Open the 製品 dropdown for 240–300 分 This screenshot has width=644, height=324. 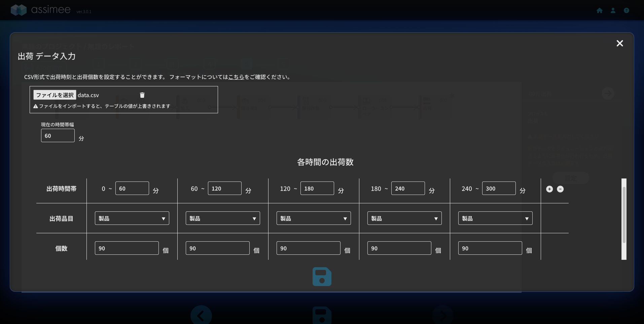coord(495,218)
